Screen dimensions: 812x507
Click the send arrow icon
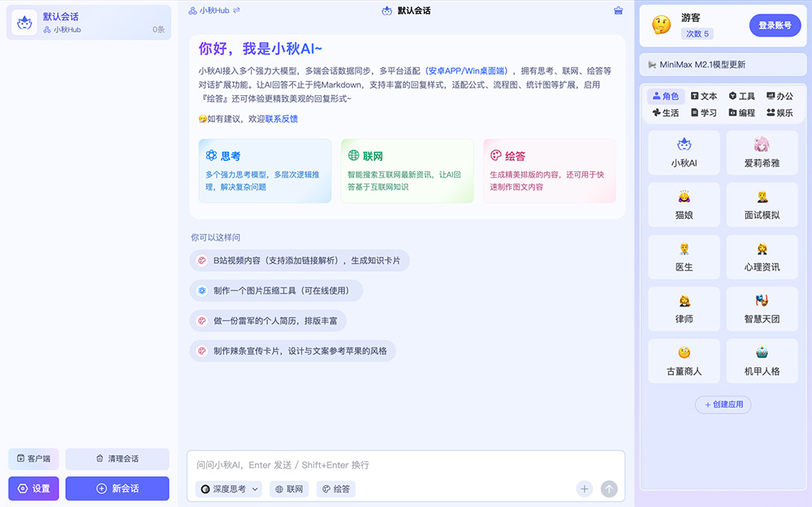[609, 488]
